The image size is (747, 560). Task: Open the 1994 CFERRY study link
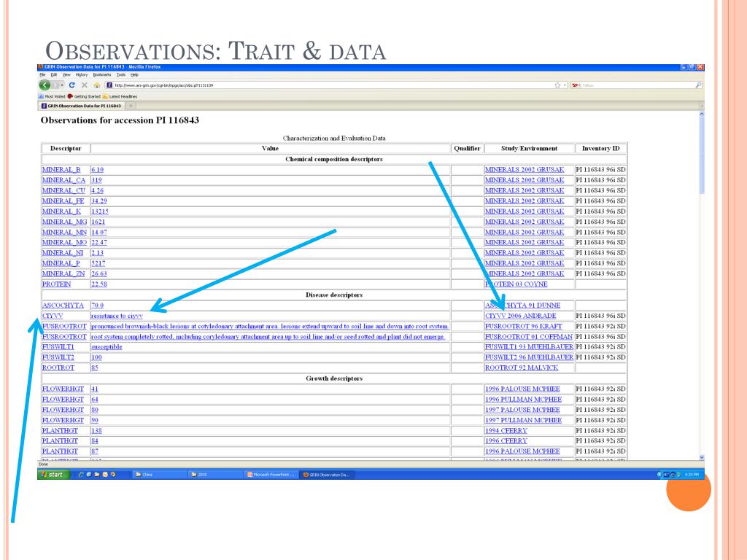(506, 430)
